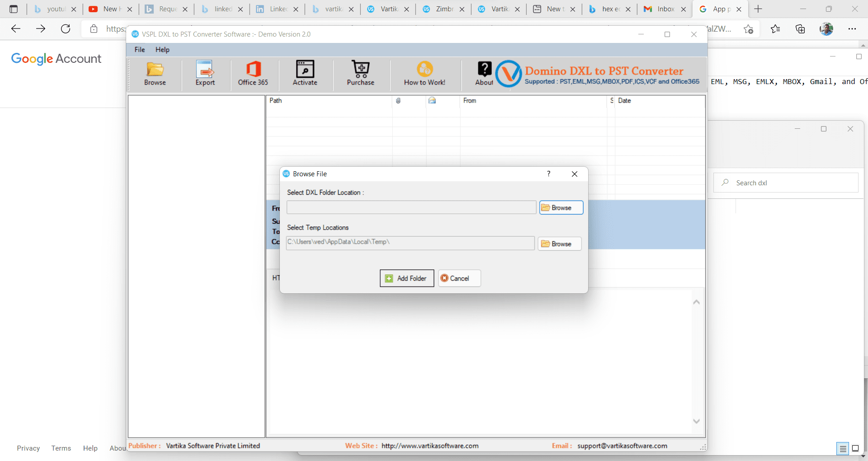
Task: Switch Explorer to details view icon
Action: click(x=843, y=448)
